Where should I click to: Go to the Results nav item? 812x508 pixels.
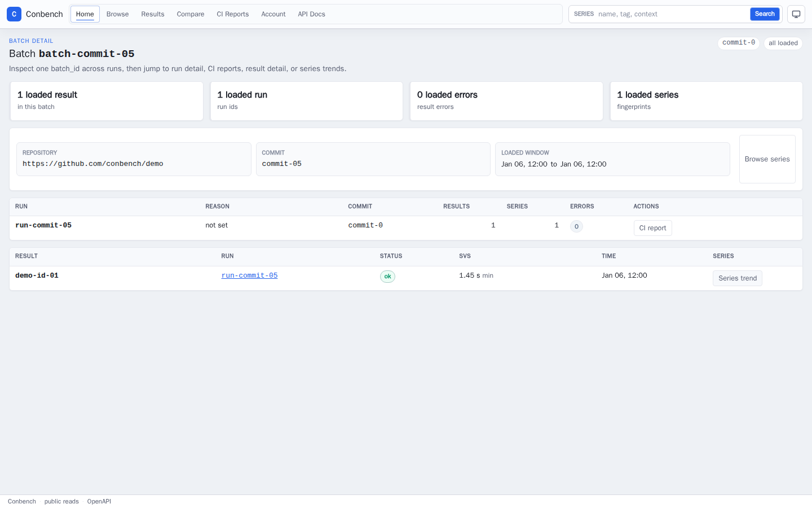tap(153, 14)
